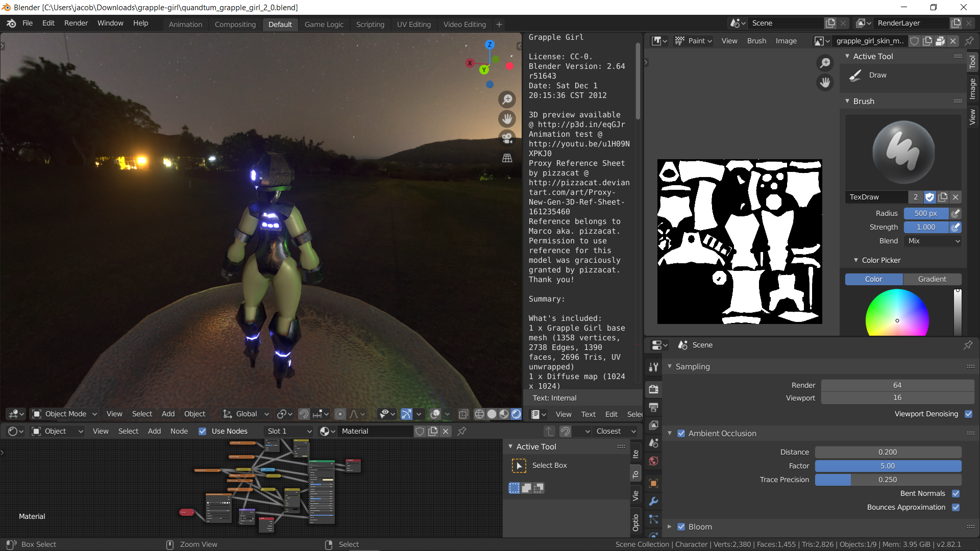Open the World Properties globe tab
The height and width of the screenshot is (551, 980).
[654, 461]
